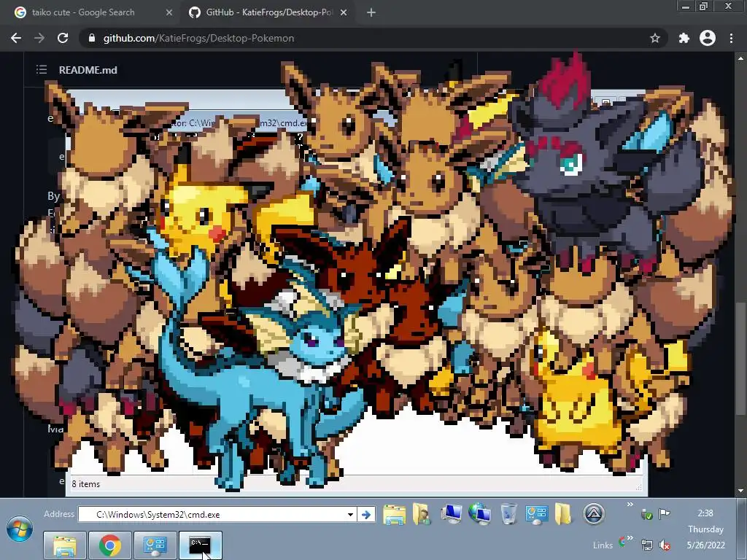The height and width of the screenshot is (560, 747).
Task: Expand desktop toolbar overflow chevron
Action: click(630, 505)
